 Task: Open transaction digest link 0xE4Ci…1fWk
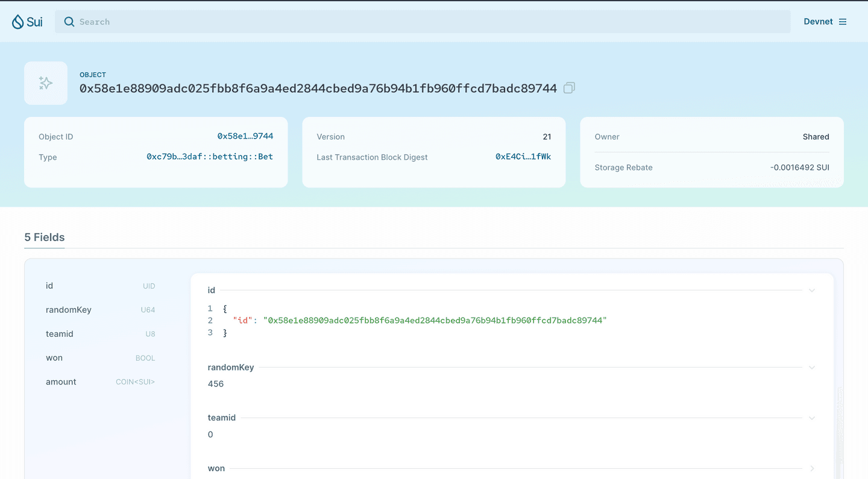pyautogui.click(x=523, y=157)
